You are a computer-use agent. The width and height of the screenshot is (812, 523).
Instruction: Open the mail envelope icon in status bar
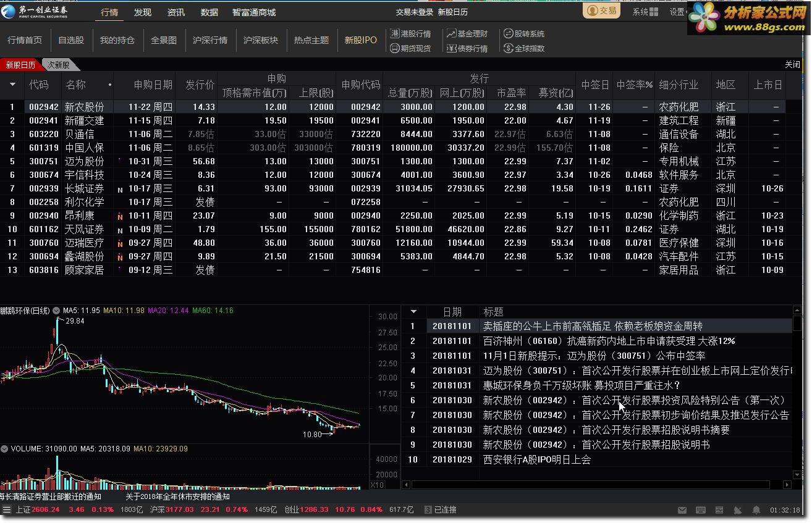tap(682, 510)
